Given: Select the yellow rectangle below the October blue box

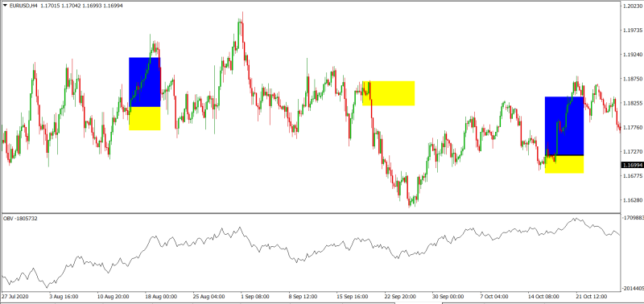Looking at the screenshot, I should [564, 165].
